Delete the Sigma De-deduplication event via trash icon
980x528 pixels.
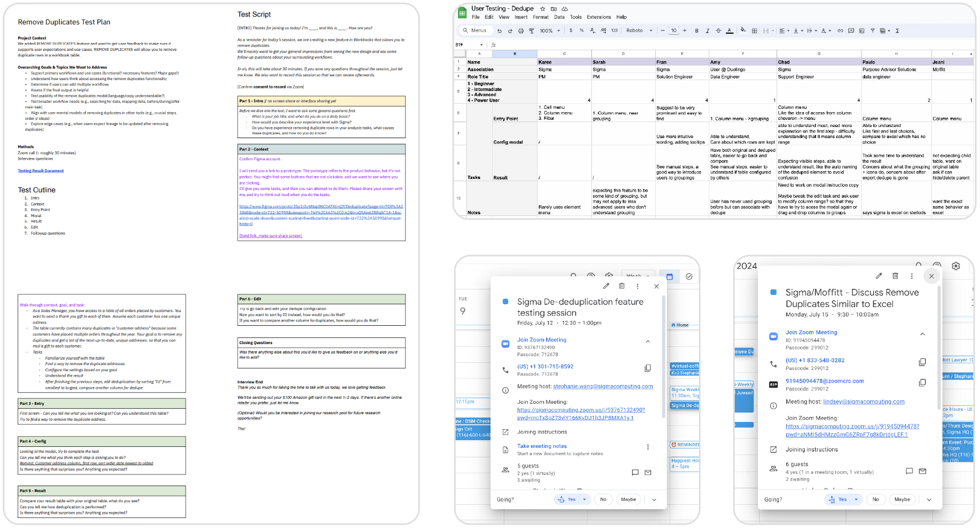pos(621,286)
